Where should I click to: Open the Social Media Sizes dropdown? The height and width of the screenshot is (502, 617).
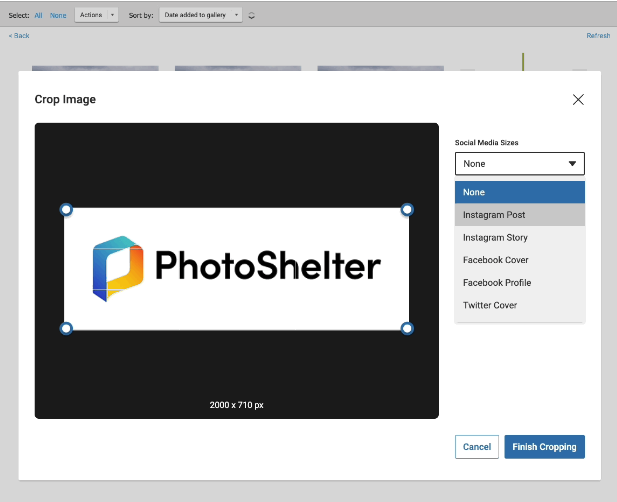[x=520, y=164]
